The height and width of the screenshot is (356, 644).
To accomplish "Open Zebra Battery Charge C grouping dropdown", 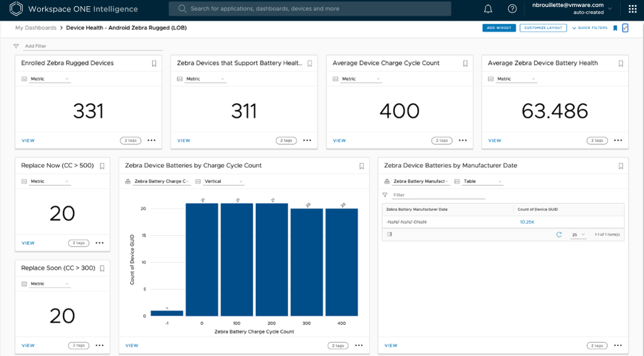I will coord(162,182).
